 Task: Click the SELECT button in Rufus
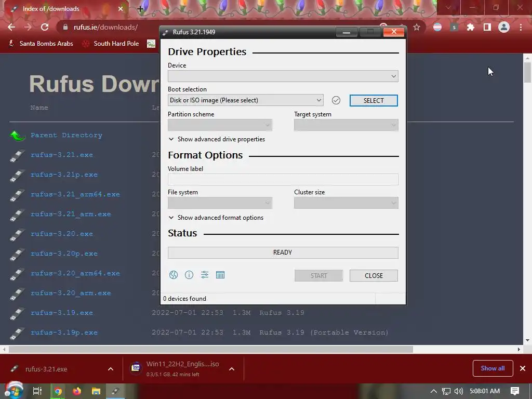pyautogui.click(x=374, y=100)
